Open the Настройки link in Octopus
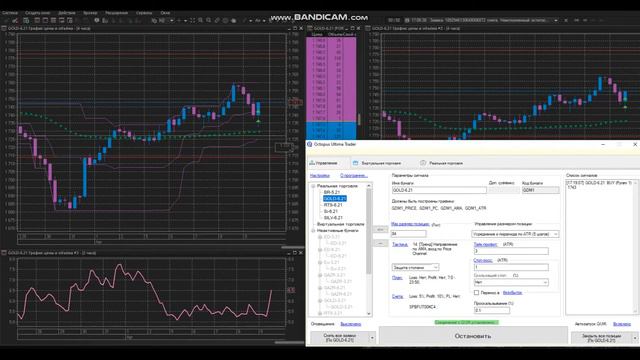Image resolution: width=640 pixels, height=360 pixels. 320,176
